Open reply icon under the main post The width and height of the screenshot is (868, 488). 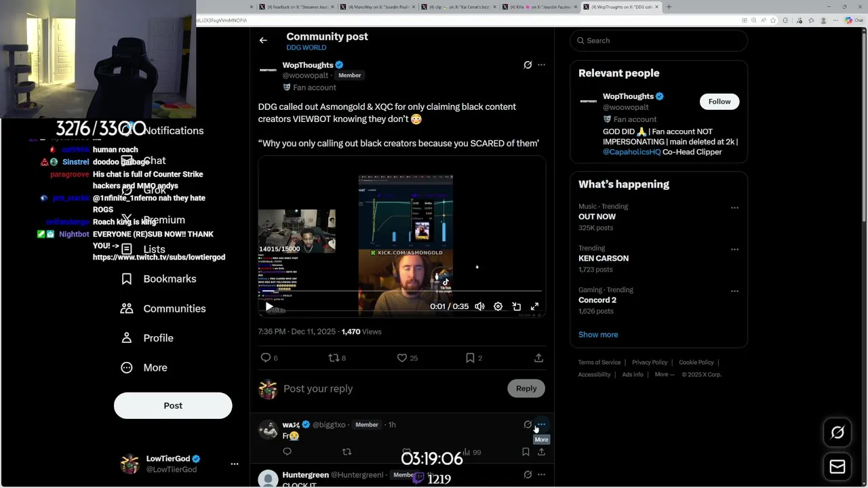pos(266,358)
